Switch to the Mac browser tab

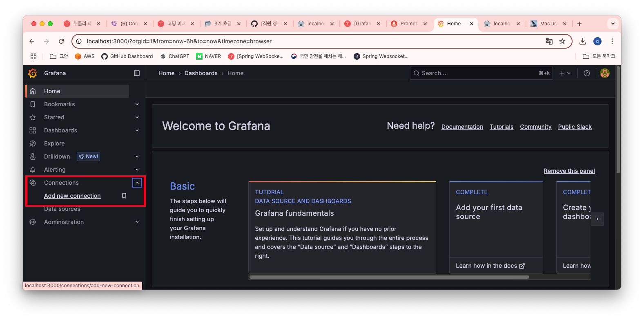[549, 24]
